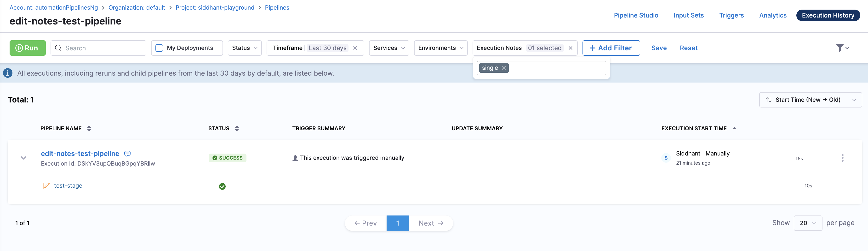Enable the My Deployments checkbox

coord(159,48)
